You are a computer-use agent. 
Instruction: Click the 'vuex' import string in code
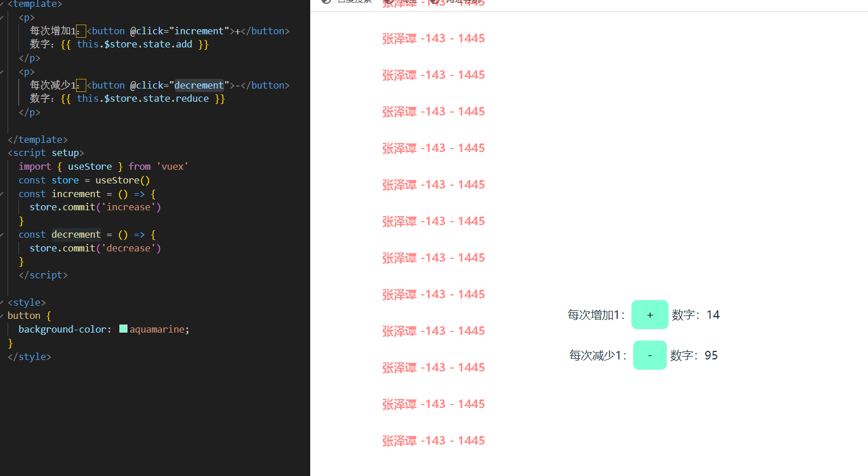[173, 166]
